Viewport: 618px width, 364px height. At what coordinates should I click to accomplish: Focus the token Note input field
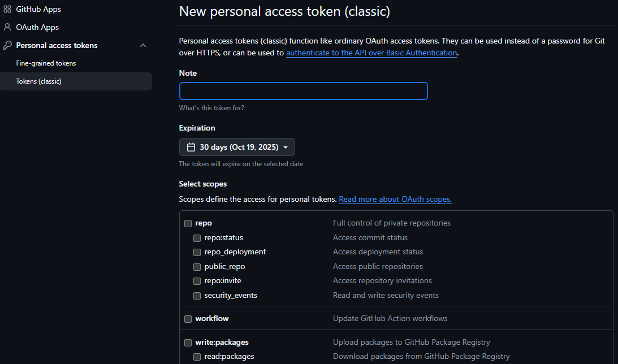pyautogui.click(x=303, y=91)
